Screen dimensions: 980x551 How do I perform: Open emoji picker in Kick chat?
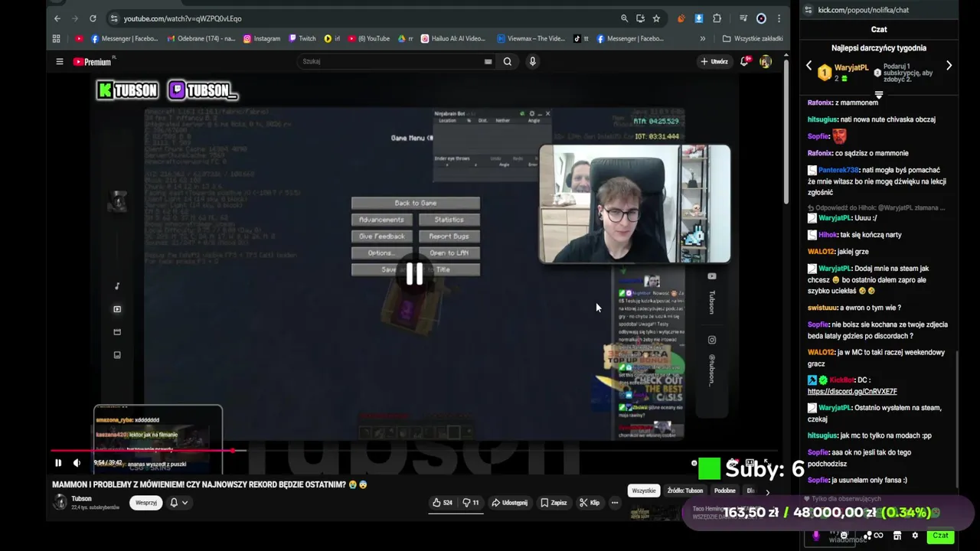coord(843,535)
